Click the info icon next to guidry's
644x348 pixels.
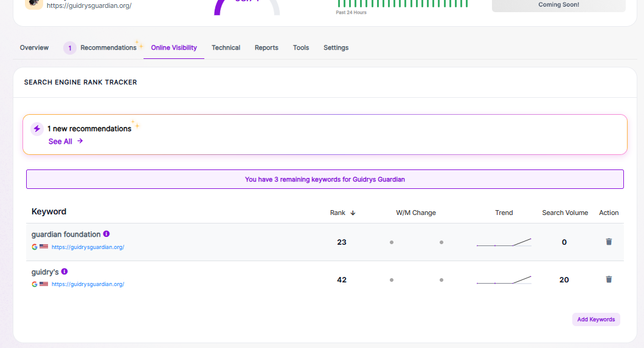pos(64,271)
